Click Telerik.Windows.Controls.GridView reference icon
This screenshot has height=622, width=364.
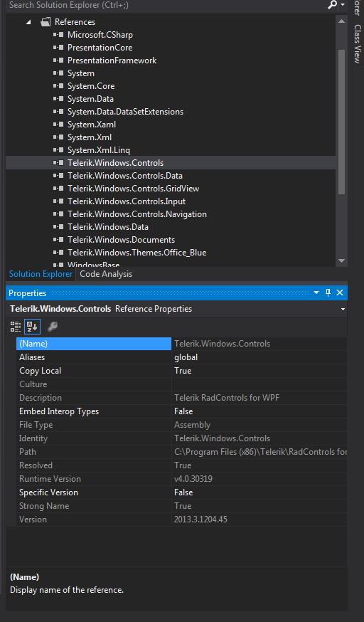58,189
